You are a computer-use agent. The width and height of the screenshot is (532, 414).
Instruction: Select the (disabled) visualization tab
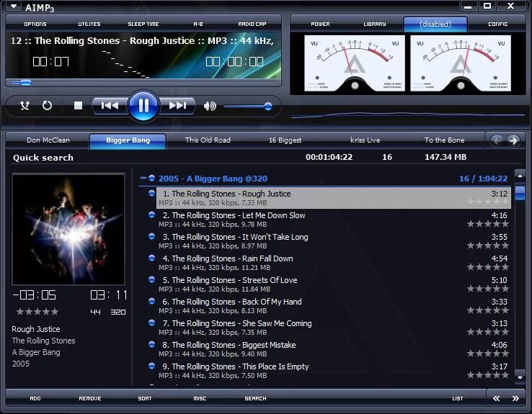[x=435, y=24]
